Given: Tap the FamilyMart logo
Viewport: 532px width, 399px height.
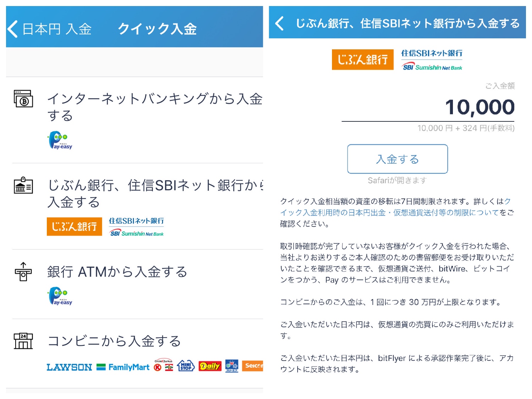Looking at the screenshot, I should pos(123,367).
